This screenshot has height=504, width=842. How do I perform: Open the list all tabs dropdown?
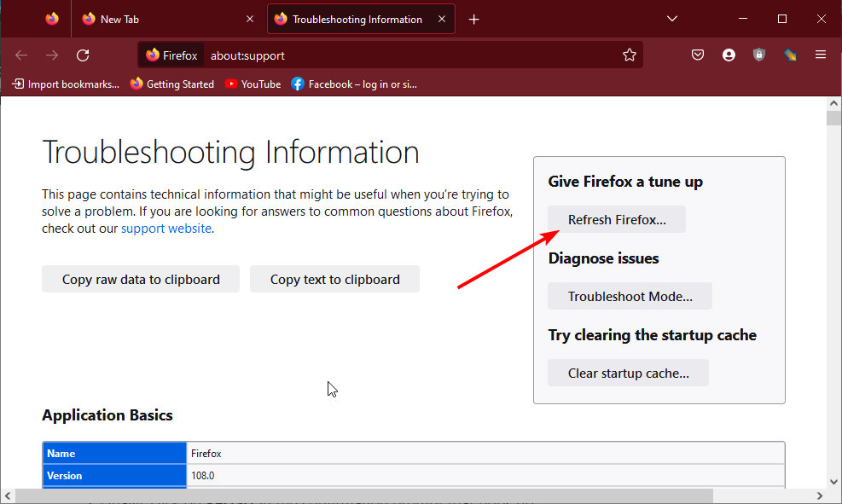pyautogui.click(x=671, y=19)
